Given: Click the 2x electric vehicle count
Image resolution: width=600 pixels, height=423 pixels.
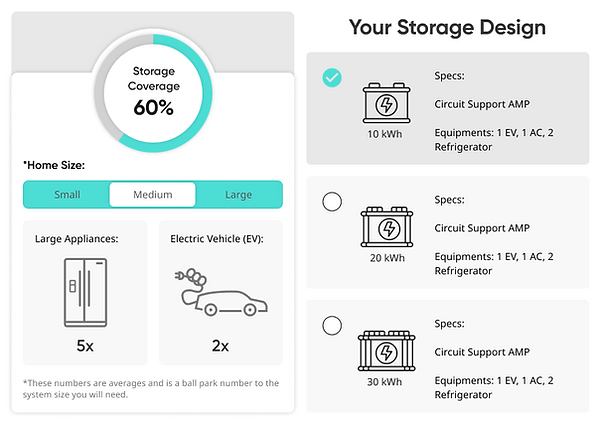Looking at the screenshot, I should 220,346.
